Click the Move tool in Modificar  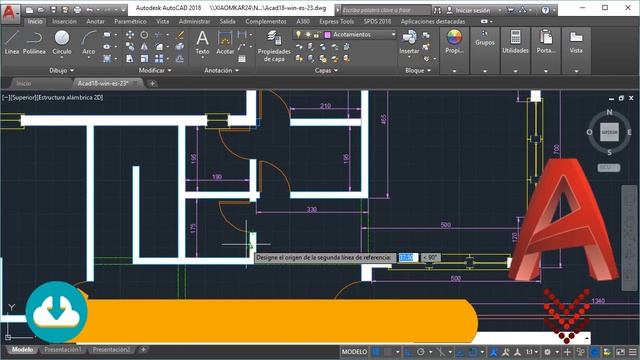pyautogui.click(x=130, y=35)
